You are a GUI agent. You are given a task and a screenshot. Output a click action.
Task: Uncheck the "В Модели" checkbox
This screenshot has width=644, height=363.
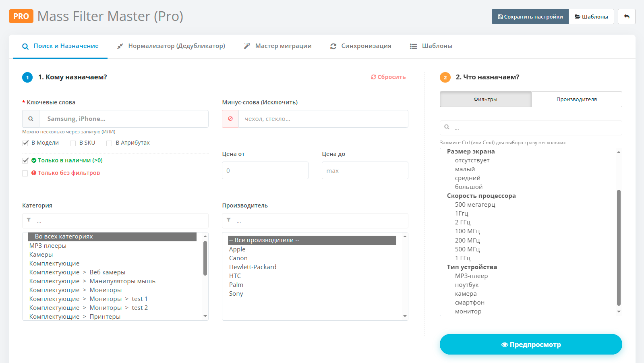pyautogui.click(x=25, y=143)
